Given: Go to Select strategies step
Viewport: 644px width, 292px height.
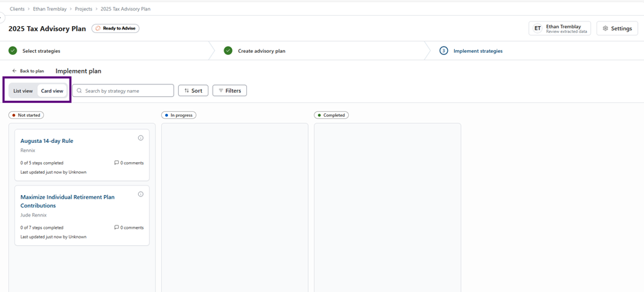Looking at the screenshot, I should pos(41,51).
